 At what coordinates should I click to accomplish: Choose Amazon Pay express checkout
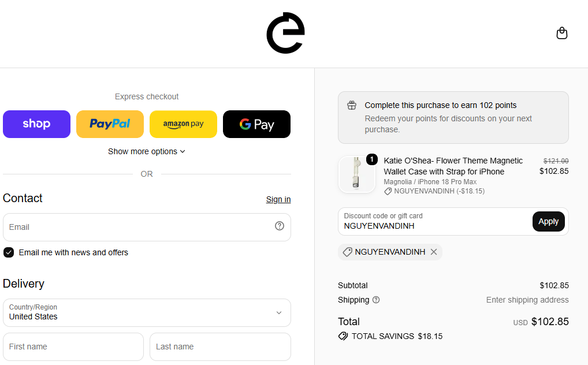point(183,124)
